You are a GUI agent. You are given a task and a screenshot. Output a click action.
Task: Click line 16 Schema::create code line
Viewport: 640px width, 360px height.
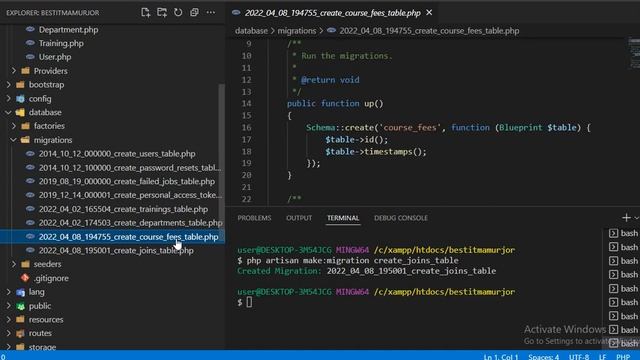click(448, 128)
